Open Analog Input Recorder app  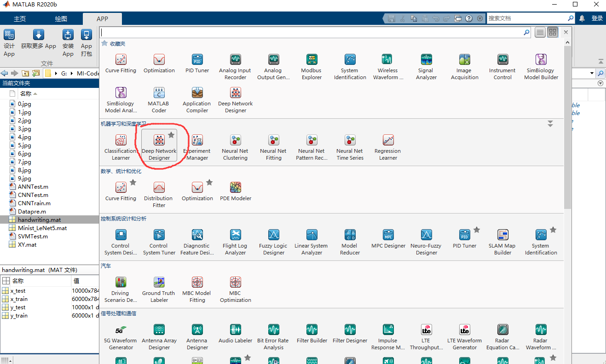235,67
